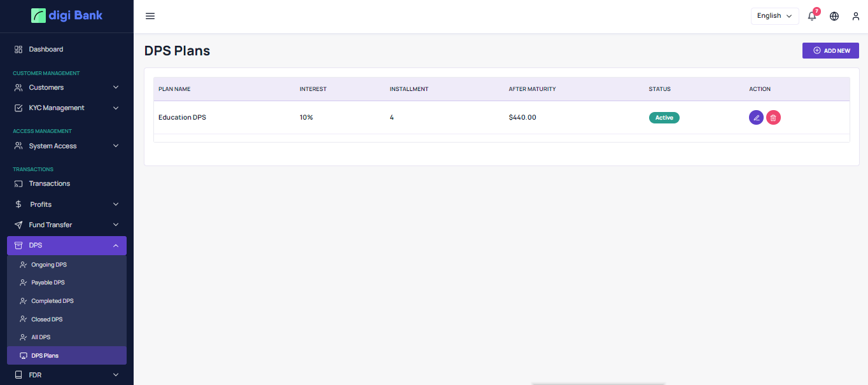This screenshot has width=868, height=385.
Task: Click the Dashboard grid icon in sidebar
Action: (18, 49)
